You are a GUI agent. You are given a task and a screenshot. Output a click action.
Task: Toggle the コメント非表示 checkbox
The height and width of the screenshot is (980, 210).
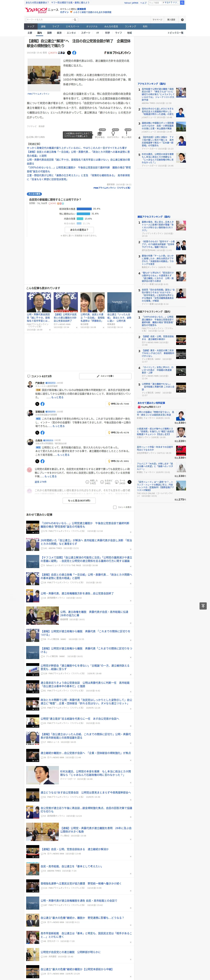(115, 507)
